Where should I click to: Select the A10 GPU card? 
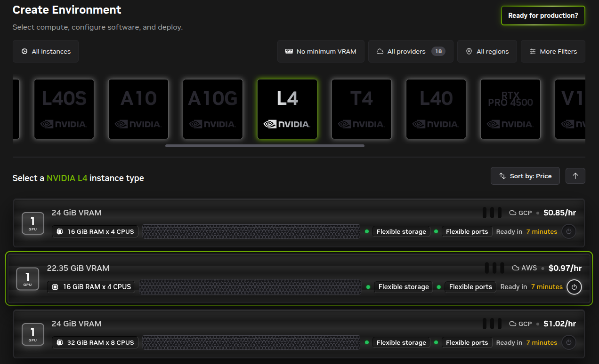pos(138,109)
